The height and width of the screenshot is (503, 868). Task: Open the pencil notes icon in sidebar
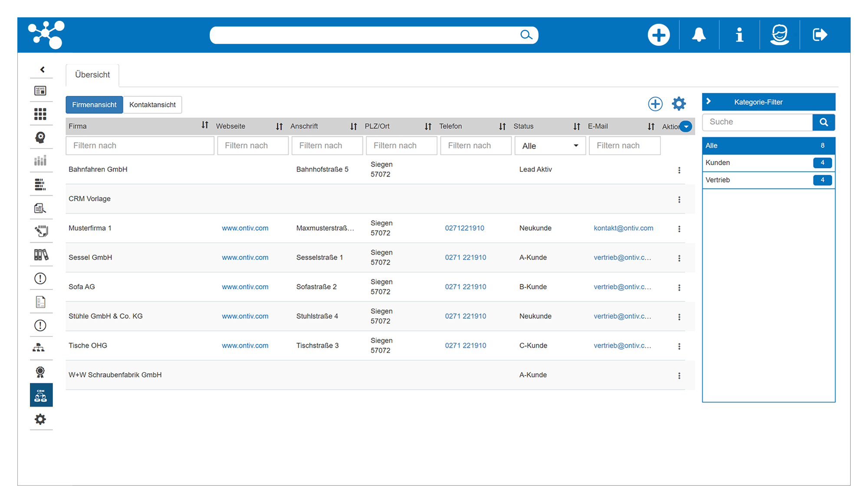41,231
